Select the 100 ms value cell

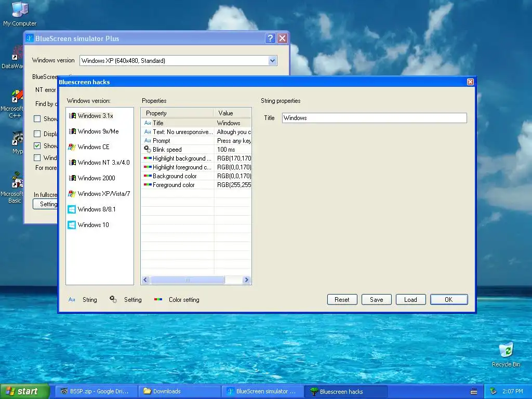tap(233, 150)
